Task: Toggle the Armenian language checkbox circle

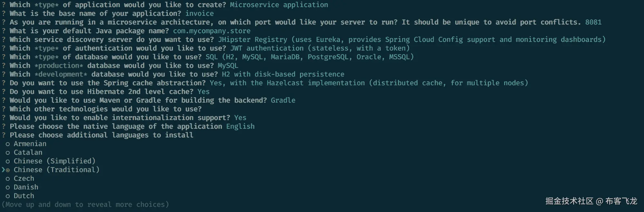Action: (x=8, y=144)
